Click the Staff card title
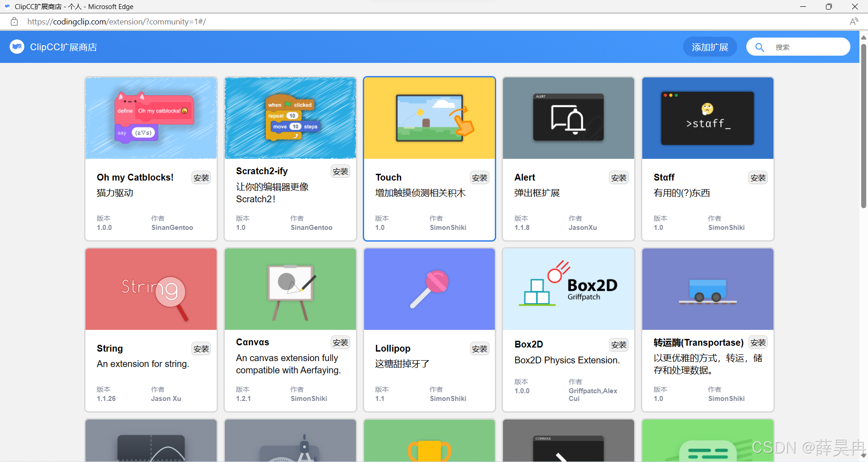The height and width of the screenshot is (462, 868). (664, 177)
